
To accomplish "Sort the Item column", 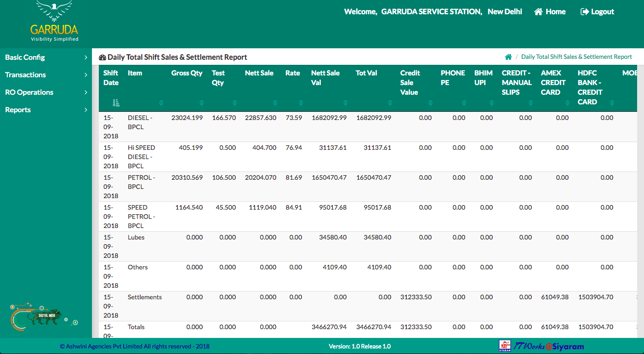I will point(161,103).
